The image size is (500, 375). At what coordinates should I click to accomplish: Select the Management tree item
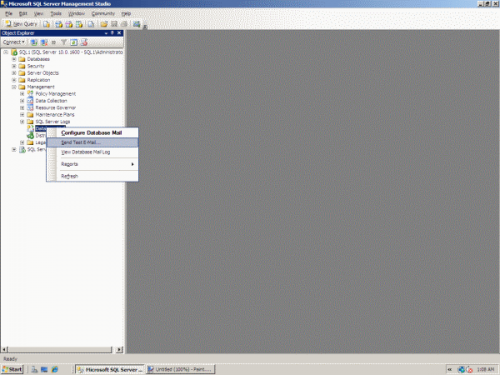point(41,87)
